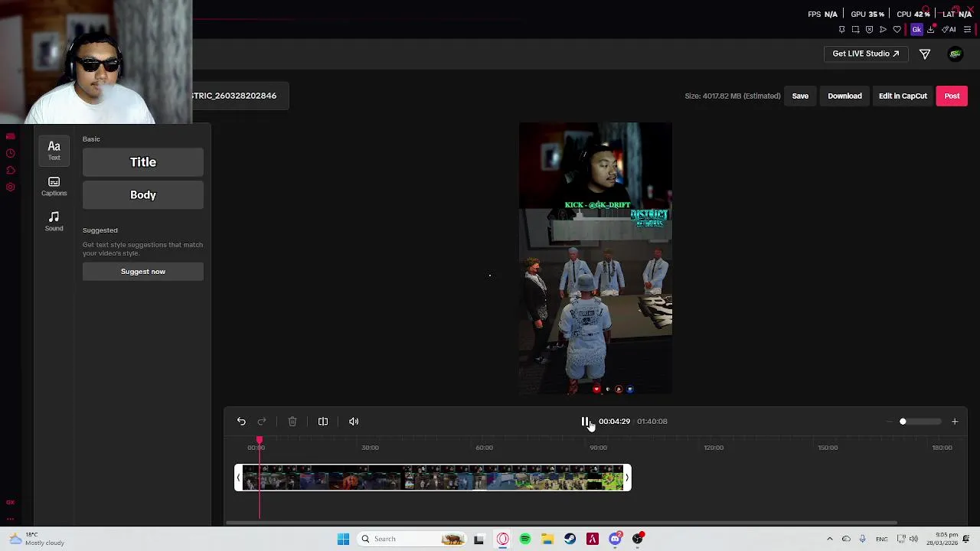980x551 pixels.
Task: Pause the video playback
Action: [585, 422]
